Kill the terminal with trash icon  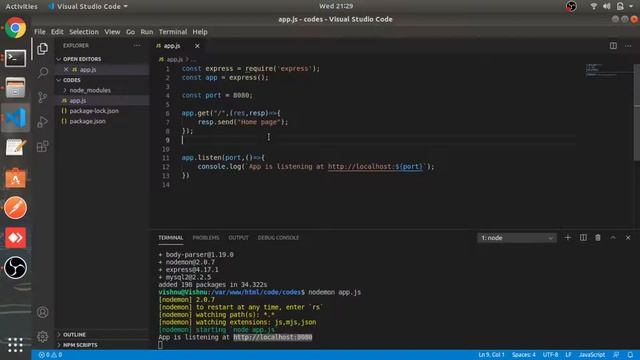pos(598,238)
